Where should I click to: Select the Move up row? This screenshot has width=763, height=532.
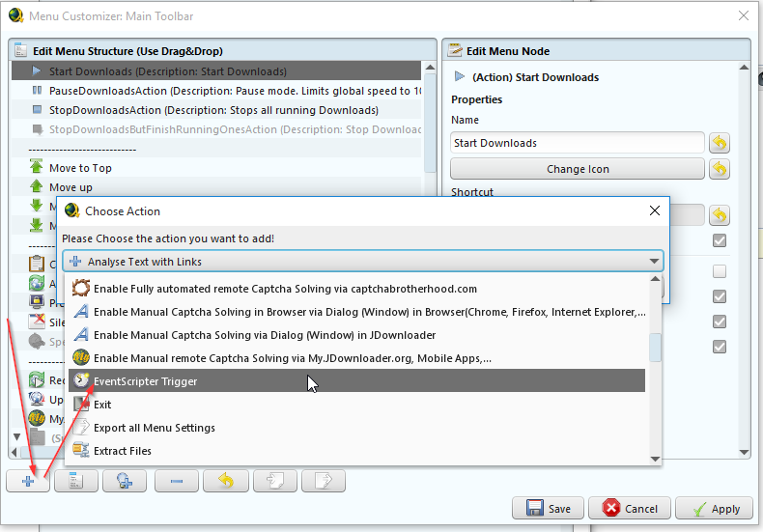tap(216, 187)
